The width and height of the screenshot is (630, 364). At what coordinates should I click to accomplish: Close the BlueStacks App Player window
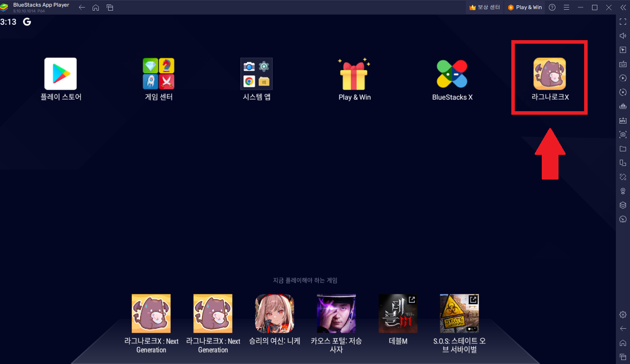[609, 8]
